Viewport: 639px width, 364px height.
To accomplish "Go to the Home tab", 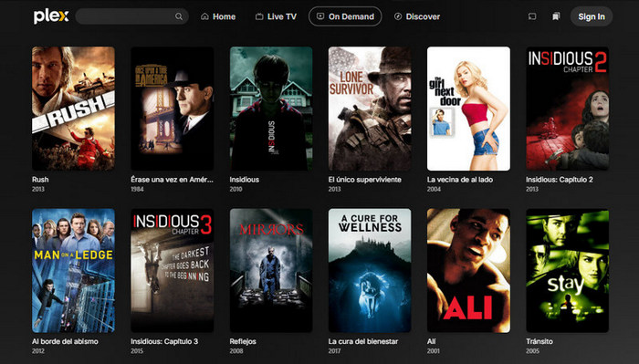I will pos(218,16).
